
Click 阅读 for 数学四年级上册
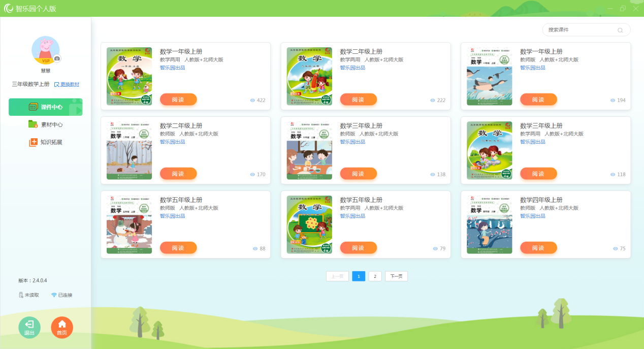pos(538,248)
